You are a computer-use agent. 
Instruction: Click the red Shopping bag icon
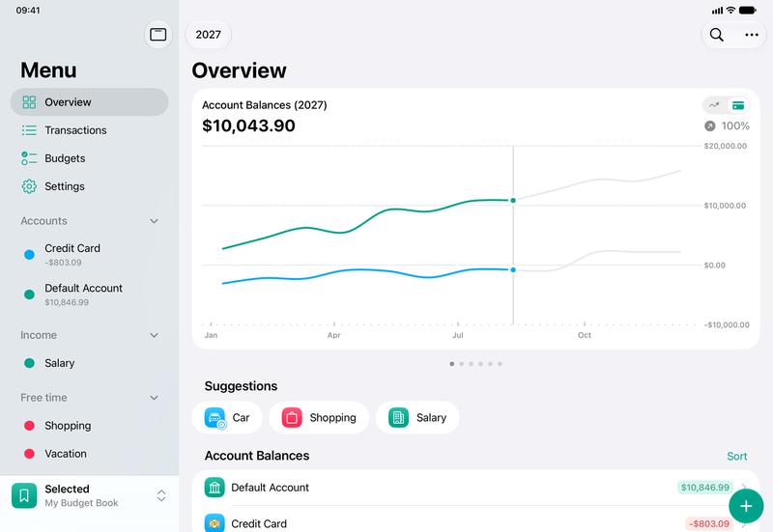click(292, 418)
